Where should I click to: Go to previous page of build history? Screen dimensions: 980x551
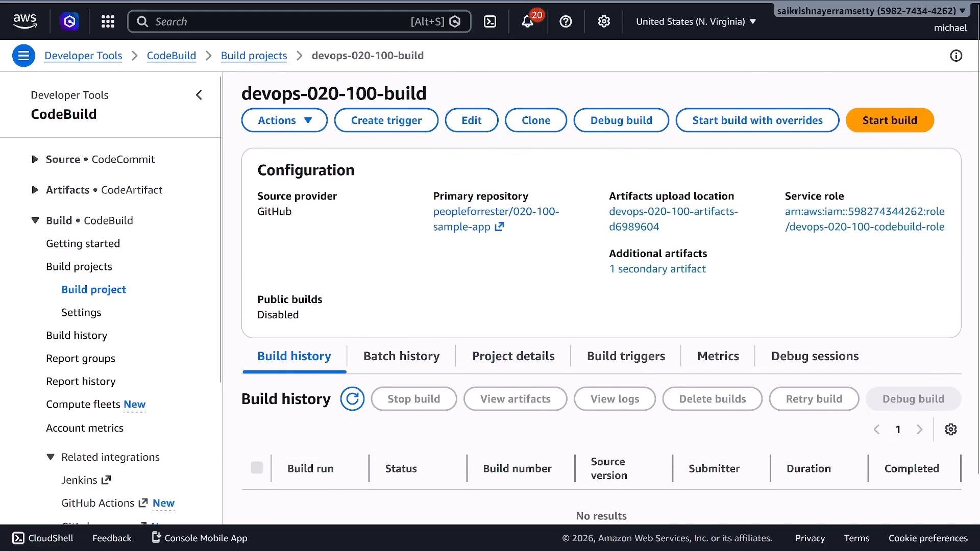click(x=876, y=430)
